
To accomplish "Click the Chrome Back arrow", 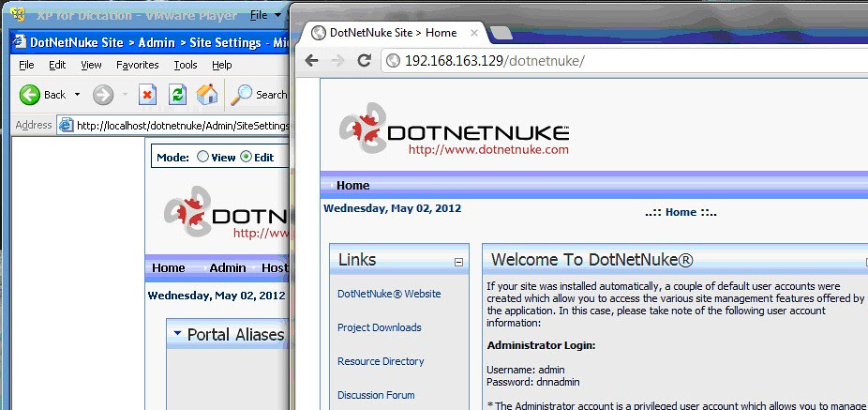I will (312, 60).
